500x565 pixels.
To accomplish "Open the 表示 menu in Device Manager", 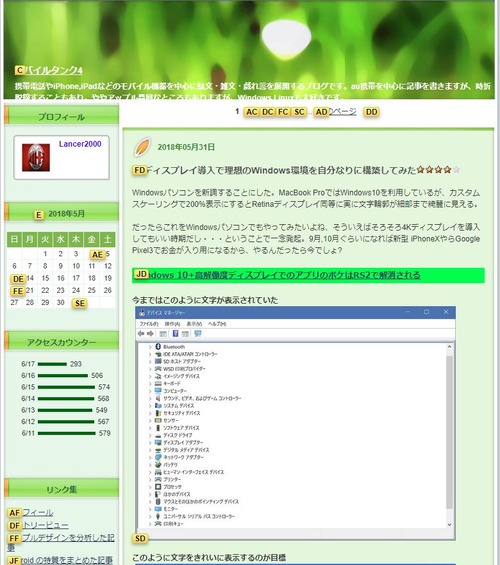I will click(x=194, y=324).
